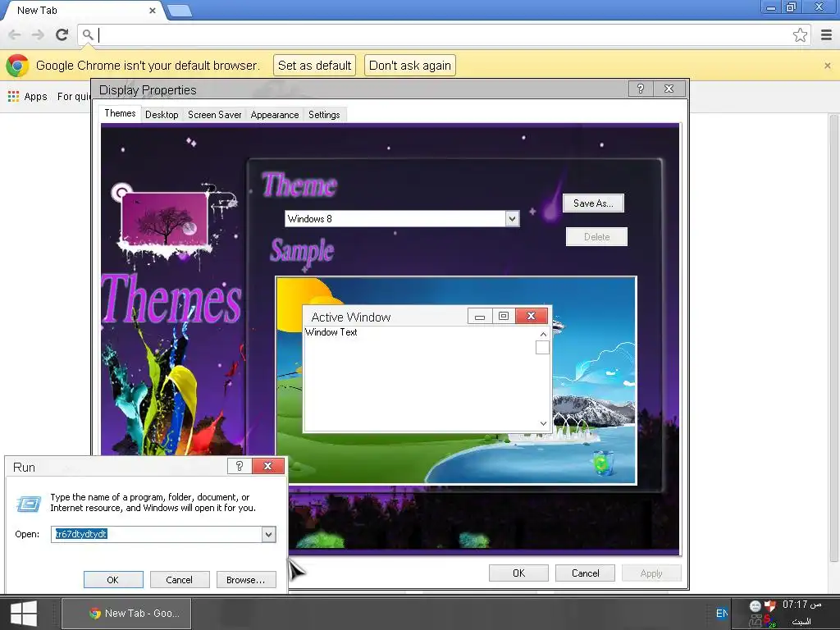Click OK in the Run dialog
Screen dimensions: 840x630
(x=113, y=580)
